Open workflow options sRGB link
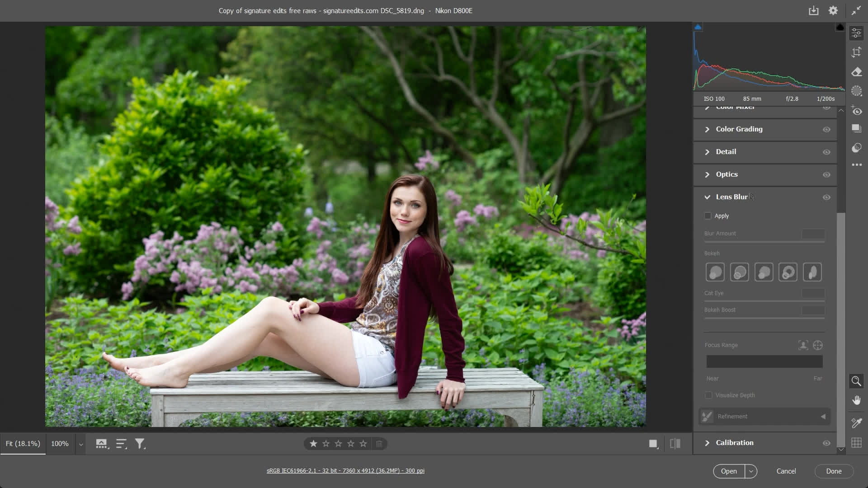This screenshot has width=868, height=488. [x=345, y=471]
